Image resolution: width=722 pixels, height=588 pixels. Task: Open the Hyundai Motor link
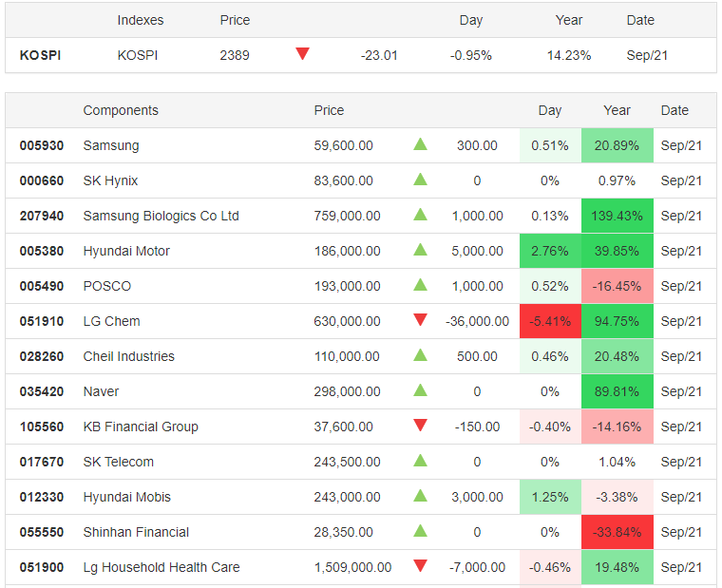coord(126,251)
